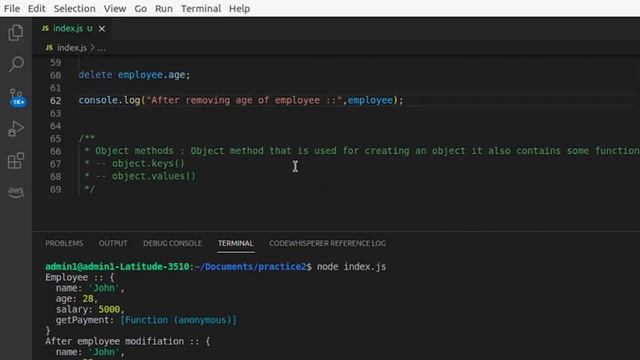Click 'object.keys()' in the comment
640x360 pixels.
(x=148, y=164)
